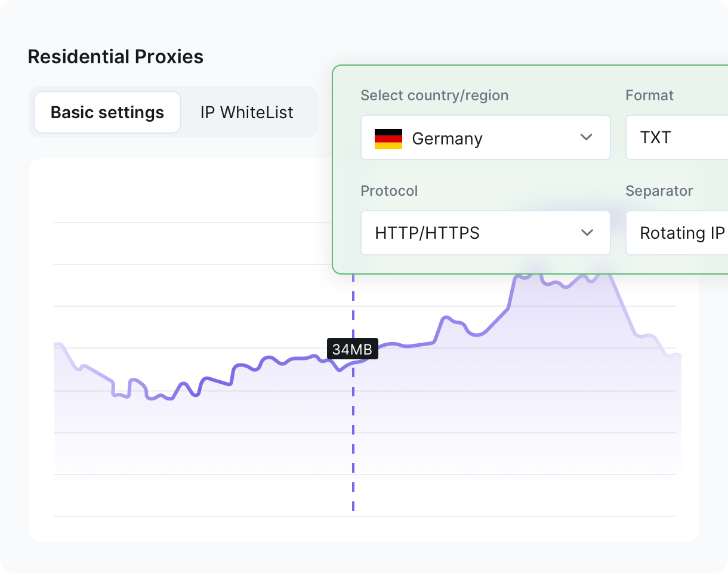
Task: Open the Germany country dropdown
Action: 485,138
